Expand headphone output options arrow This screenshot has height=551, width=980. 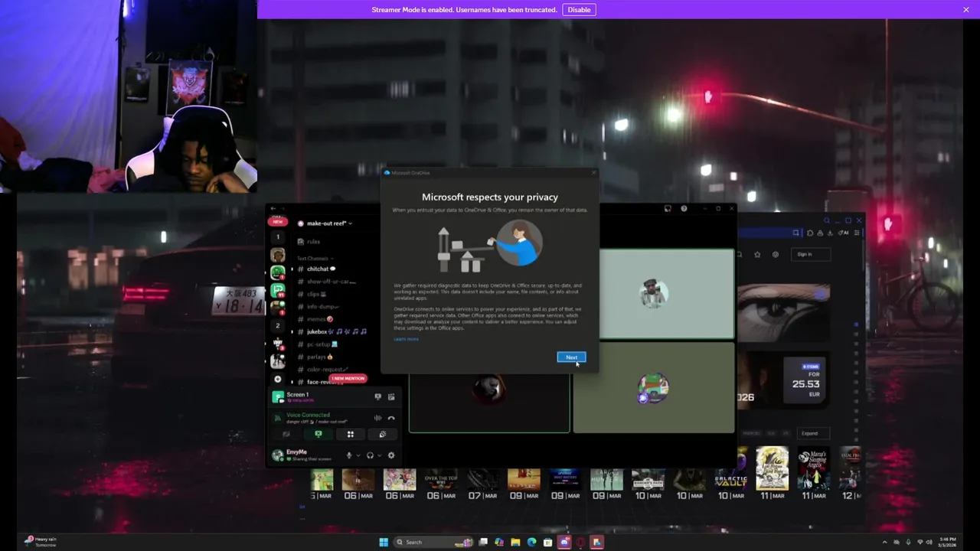coord(379,455)
